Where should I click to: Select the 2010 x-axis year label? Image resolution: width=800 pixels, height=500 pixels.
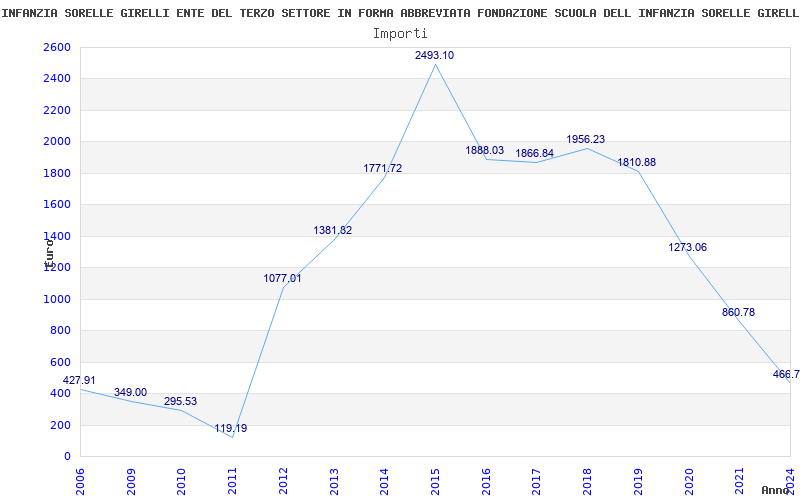coord(181,482)
